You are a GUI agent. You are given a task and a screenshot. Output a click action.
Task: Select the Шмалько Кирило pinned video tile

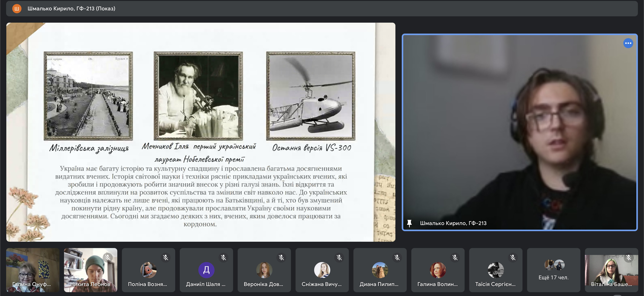coord(519,132)
